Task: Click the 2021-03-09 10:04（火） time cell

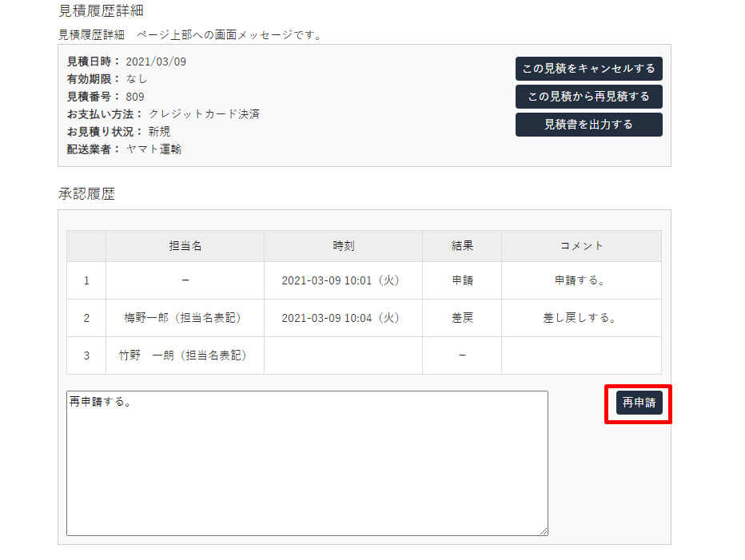Action: pyautogui.click(x=343, y=318)
